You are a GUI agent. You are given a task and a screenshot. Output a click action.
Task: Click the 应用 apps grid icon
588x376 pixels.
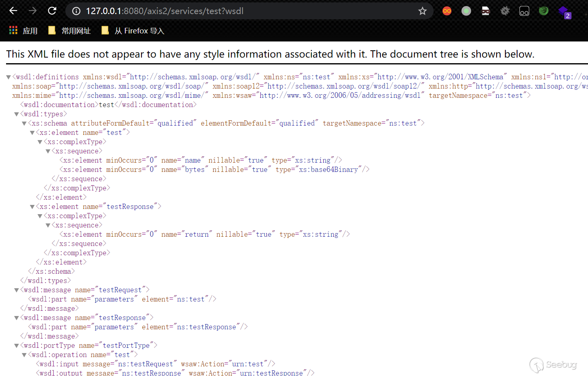[x=13, y=30]
